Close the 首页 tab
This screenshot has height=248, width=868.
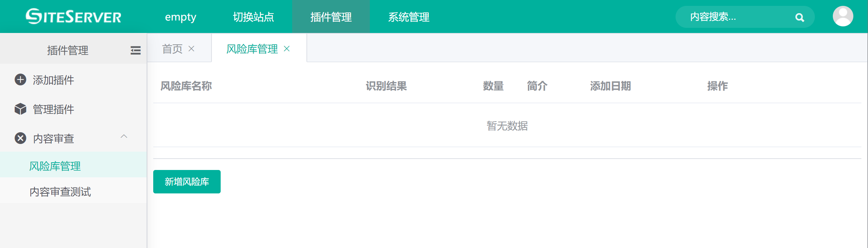[x=191, y=49]
